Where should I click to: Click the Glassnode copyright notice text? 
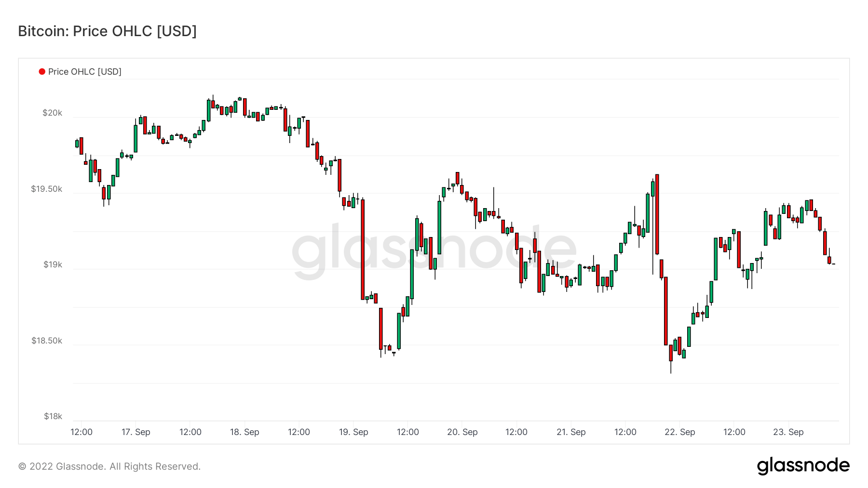coord(109,466)
